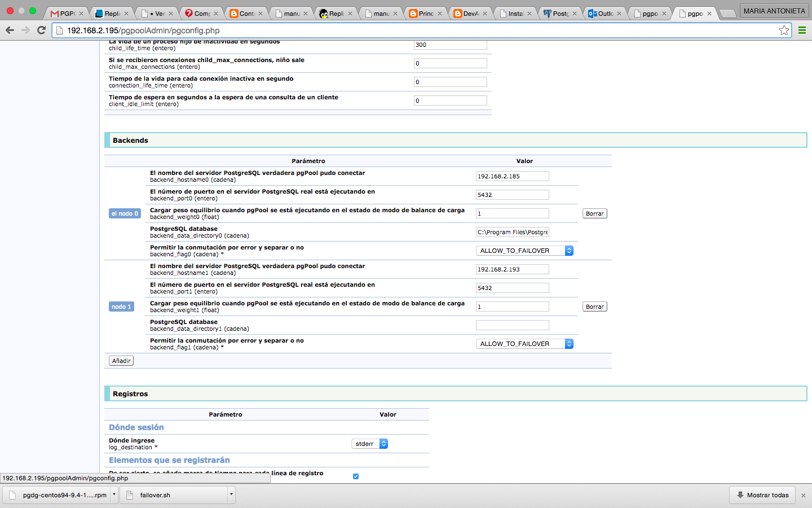Open the Chrome hamburger menu
The image size is (812, 508).
802,30
